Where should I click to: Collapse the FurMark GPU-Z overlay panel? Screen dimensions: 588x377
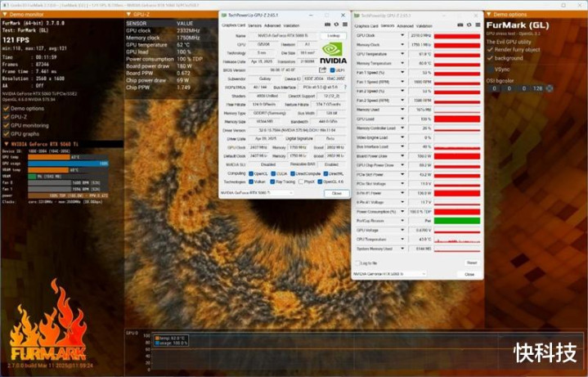(x=128, y=14)
